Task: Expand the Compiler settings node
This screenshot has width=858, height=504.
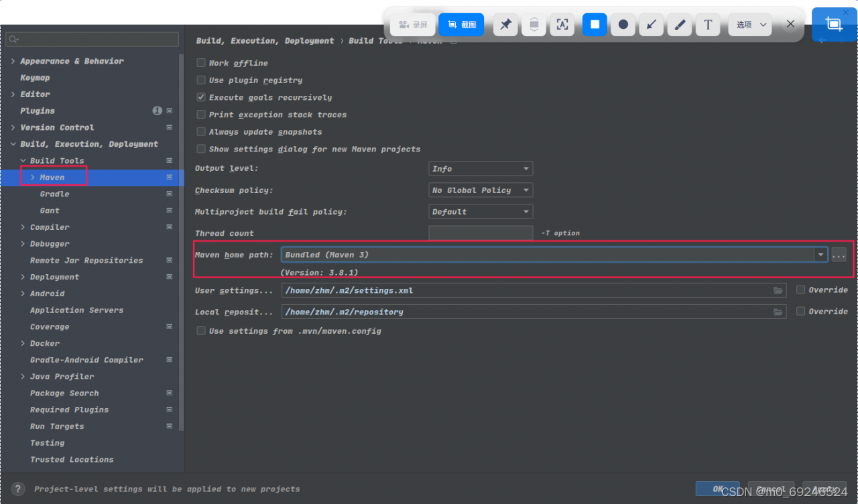Action: [23, 227]
